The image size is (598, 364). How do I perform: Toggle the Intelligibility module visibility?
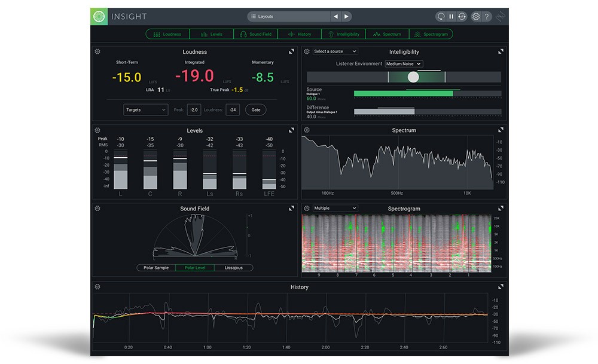[343, 34]
